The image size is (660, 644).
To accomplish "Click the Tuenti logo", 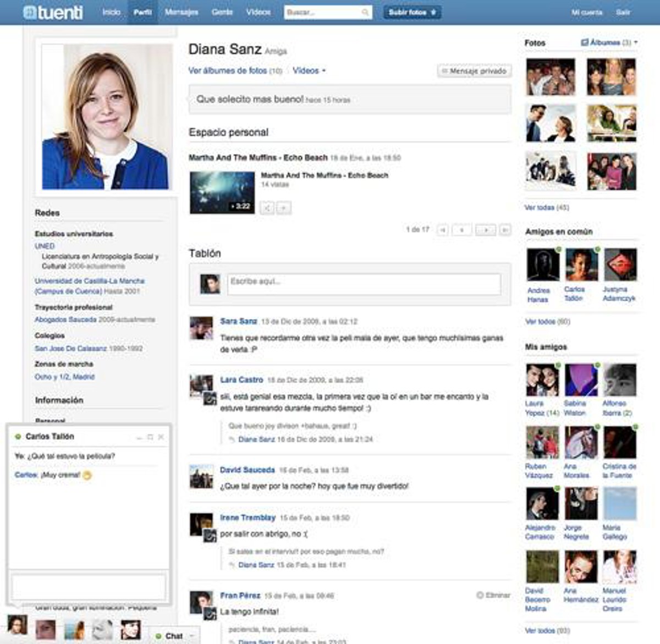I will [x=53, y=12].
